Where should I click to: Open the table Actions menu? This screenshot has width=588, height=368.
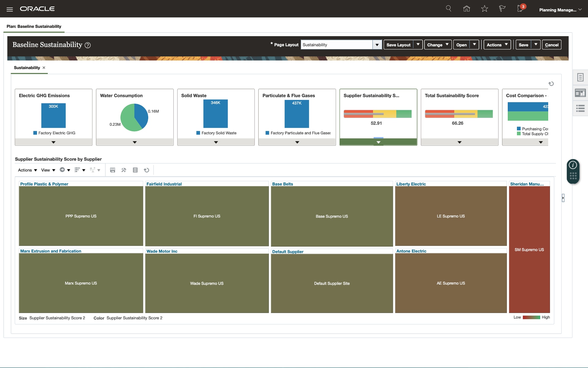(27, 170)
